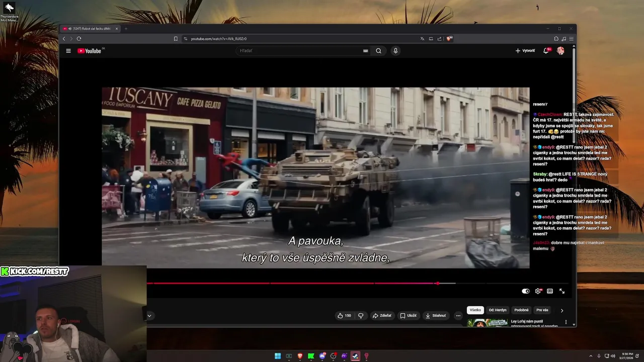Open options menu for the Ley Loťaj suggested video

point(566,322)
